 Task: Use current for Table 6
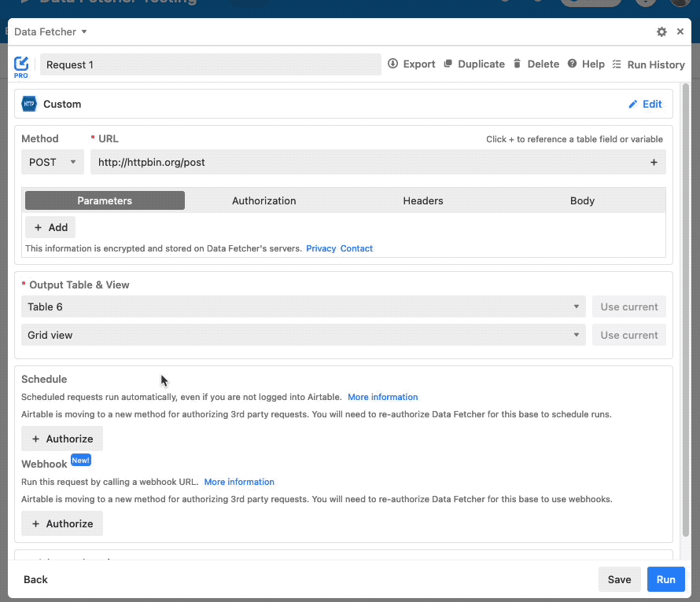click(629, 307)
